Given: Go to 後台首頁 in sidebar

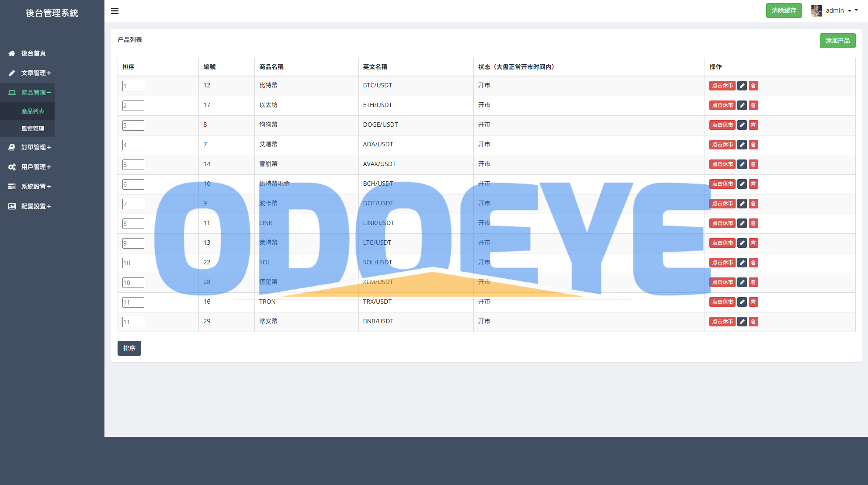Looking at the screenshot, I should [x=33, y=53].
